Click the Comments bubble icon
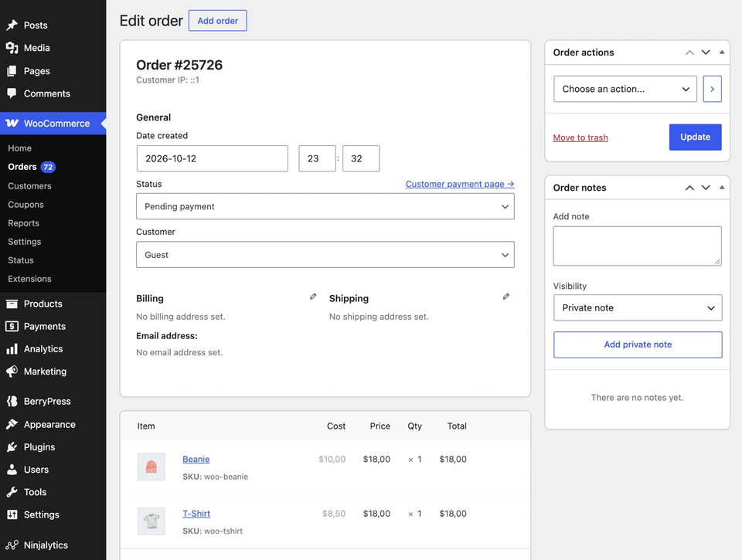This screenshot has height=560, width=742. [x=12, y=93]
